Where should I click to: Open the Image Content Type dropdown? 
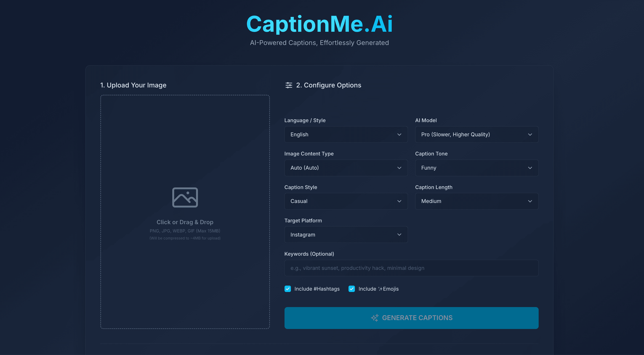[346, 168]
